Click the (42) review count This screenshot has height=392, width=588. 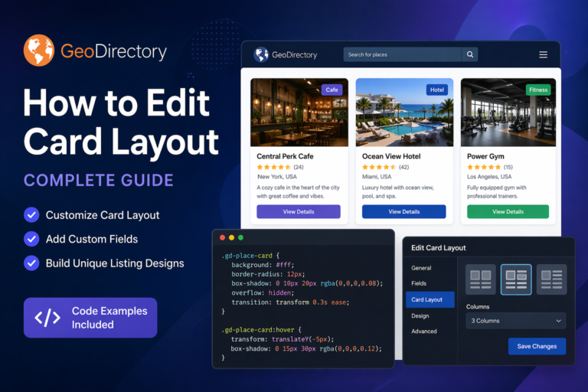[403, 167]
